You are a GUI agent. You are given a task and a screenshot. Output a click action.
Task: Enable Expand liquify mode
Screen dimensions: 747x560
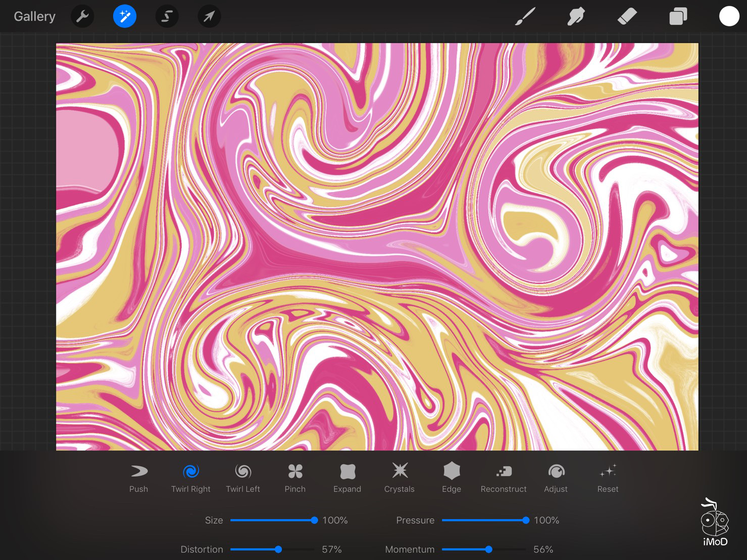click(x=347, y=477)
